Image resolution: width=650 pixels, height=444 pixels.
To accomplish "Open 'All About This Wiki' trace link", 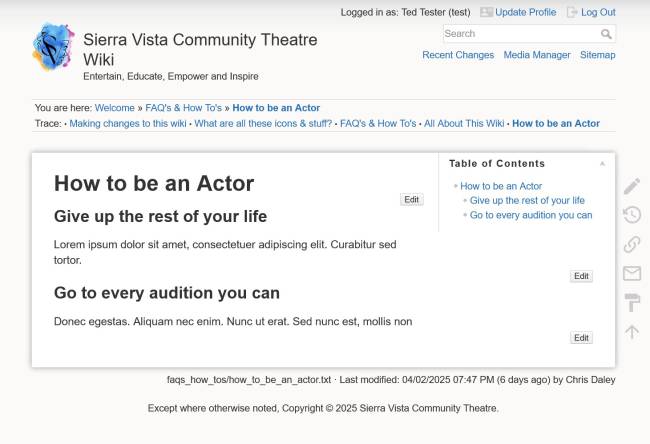I will (x=464, y=124).
